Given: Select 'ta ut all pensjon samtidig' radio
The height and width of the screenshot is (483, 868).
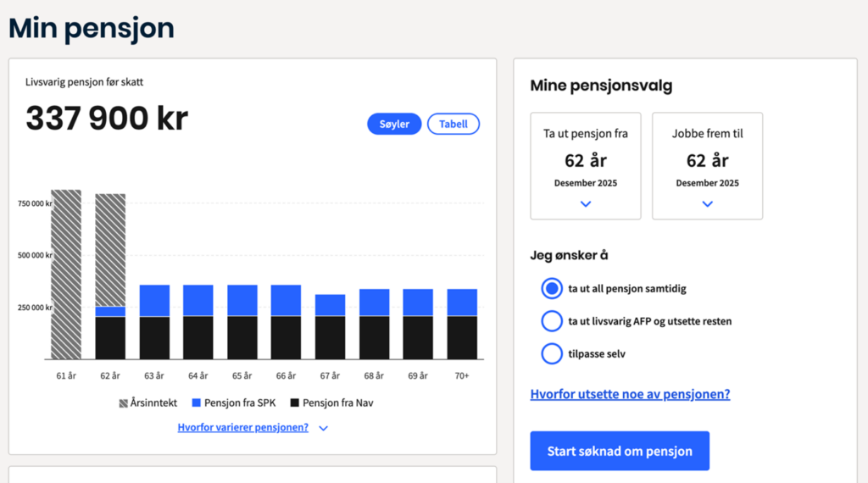Looking at the screenshot, I should [552, 288].
